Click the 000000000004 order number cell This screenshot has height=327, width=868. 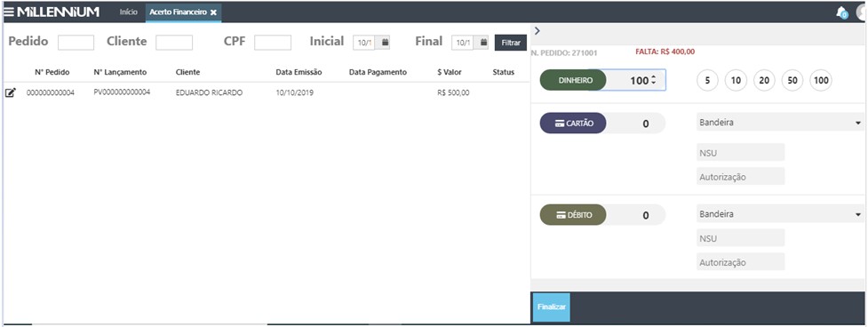pyautogui.click(x=51, y=92)
